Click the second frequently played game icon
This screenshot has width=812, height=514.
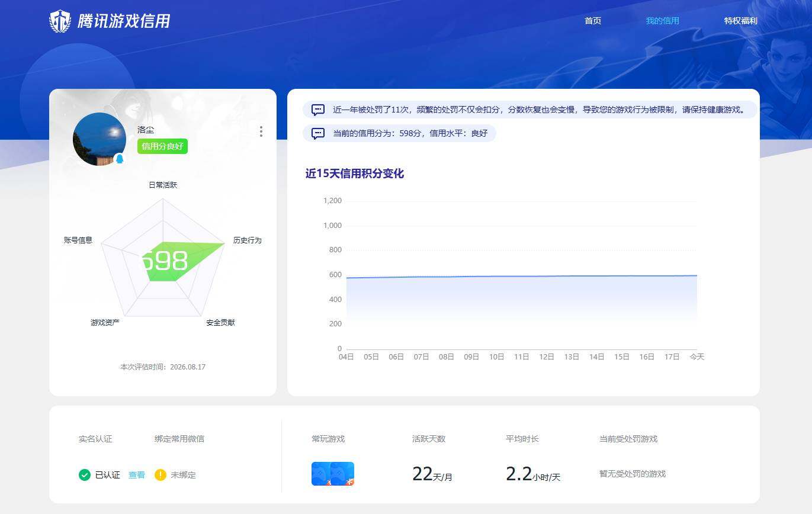[344, 474]
